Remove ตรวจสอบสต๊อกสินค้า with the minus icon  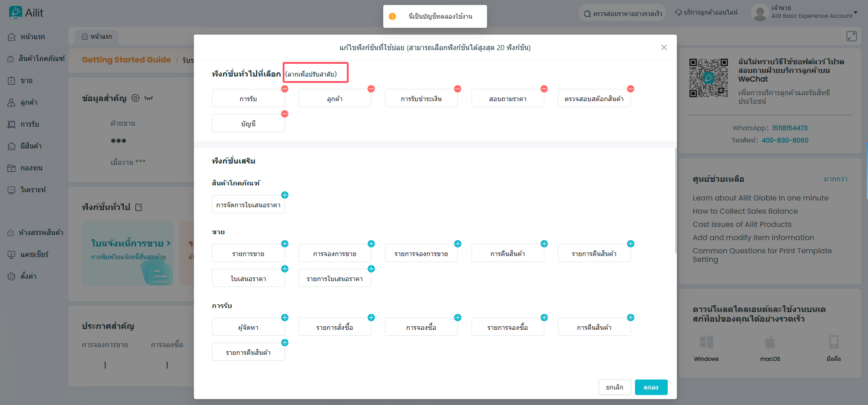pyautogui.click(x=630, y=89)
